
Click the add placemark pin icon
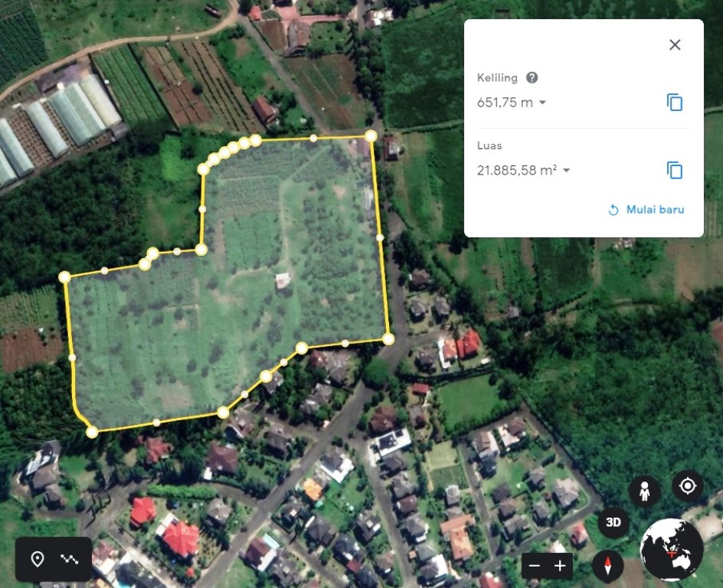tap(38, 559)
